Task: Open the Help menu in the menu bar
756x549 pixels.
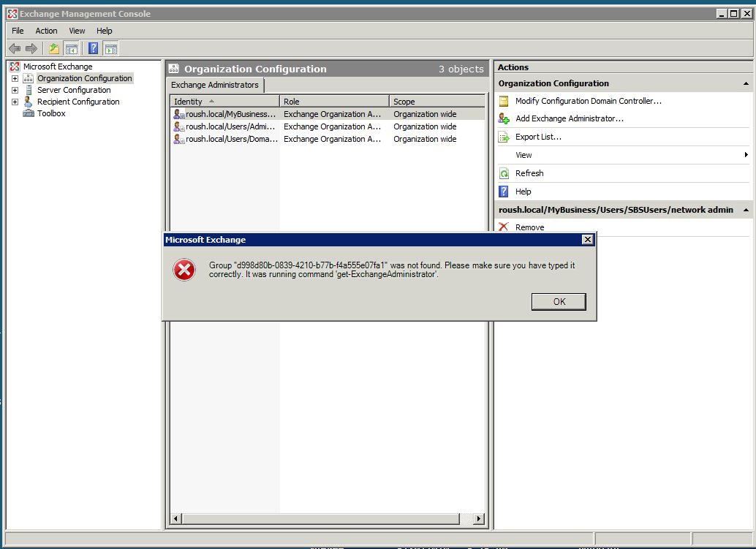Action: [104, 31]
